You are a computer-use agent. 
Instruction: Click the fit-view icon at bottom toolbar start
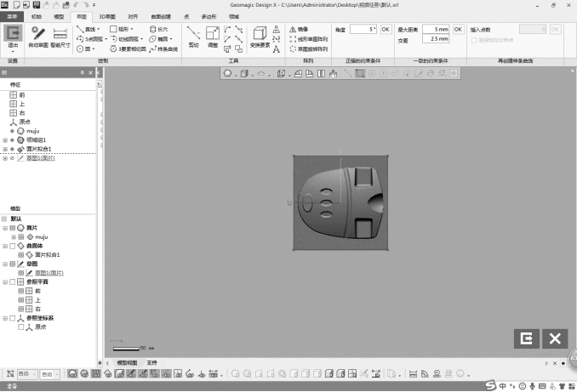point(10,374)
